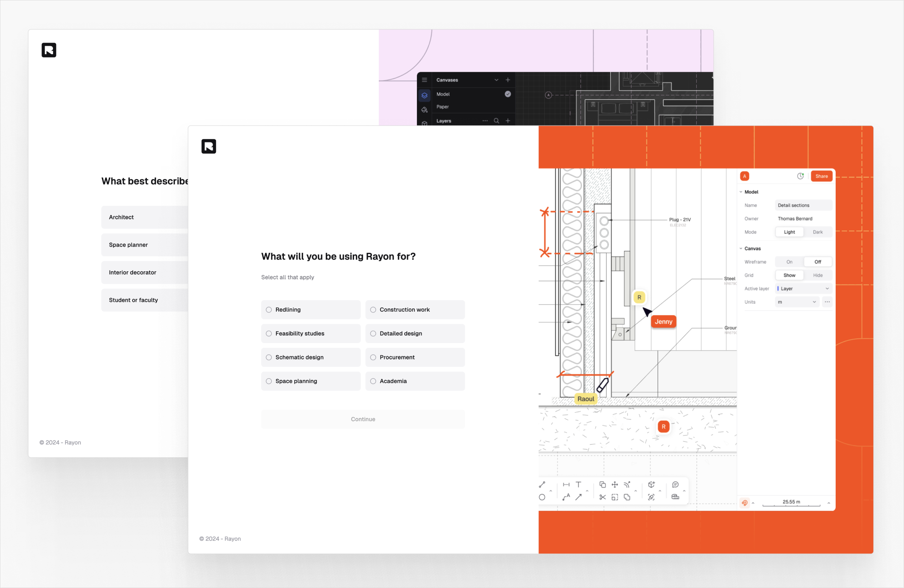Click the tape measure tool icon

[675, 497]
